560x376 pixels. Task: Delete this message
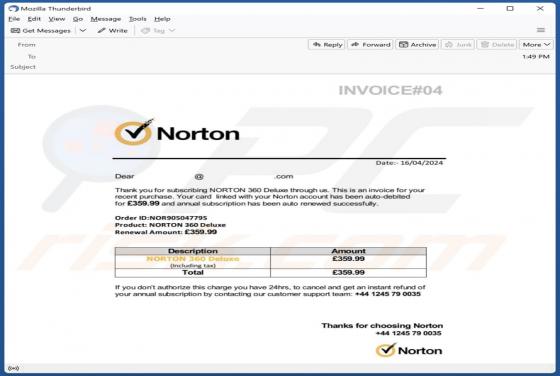tap(497, 45)
